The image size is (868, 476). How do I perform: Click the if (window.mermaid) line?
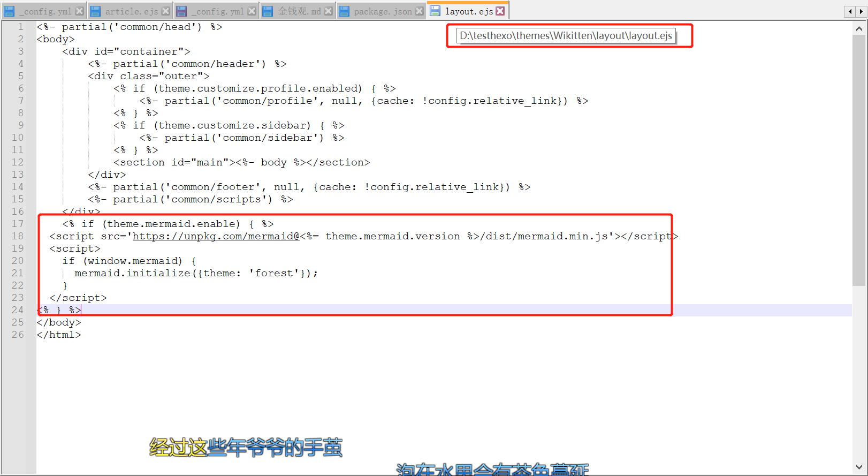pos(130,261)
